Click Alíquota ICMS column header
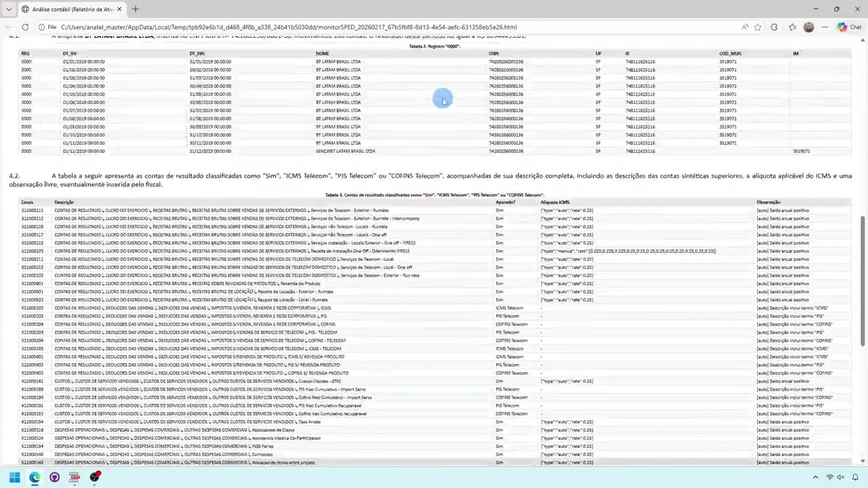Screen dimensions: 868x488 click(555, 202)
